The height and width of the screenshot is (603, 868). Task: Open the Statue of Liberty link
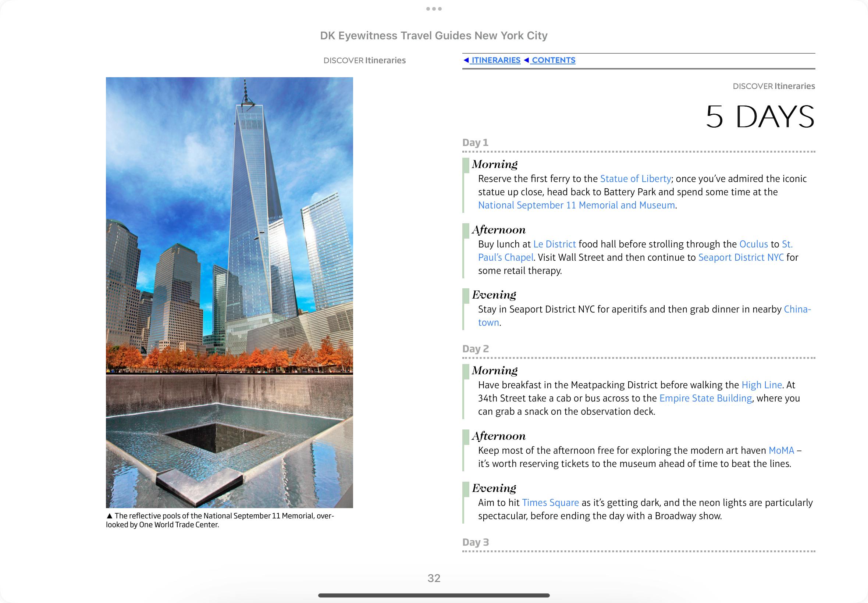pos(635,179)
